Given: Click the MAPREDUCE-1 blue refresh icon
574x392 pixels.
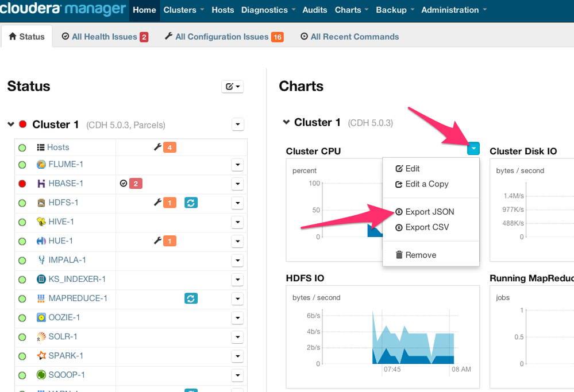Looking at the screenshot, I should coord(191,298).
